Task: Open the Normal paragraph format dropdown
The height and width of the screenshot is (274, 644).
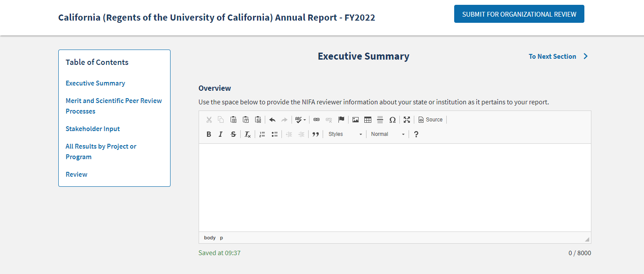Action: (388, 134)
